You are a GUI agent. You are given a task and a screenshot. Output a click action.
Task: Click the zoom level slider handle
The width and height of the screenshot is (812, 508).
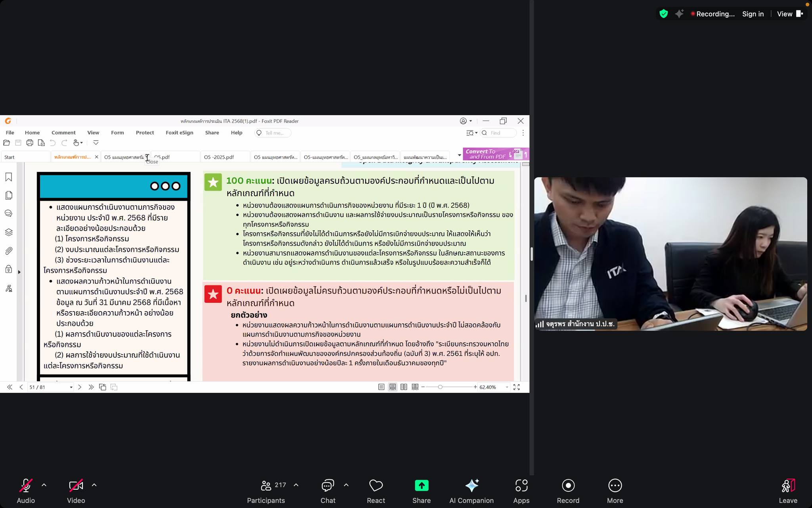tap(440, 387)
